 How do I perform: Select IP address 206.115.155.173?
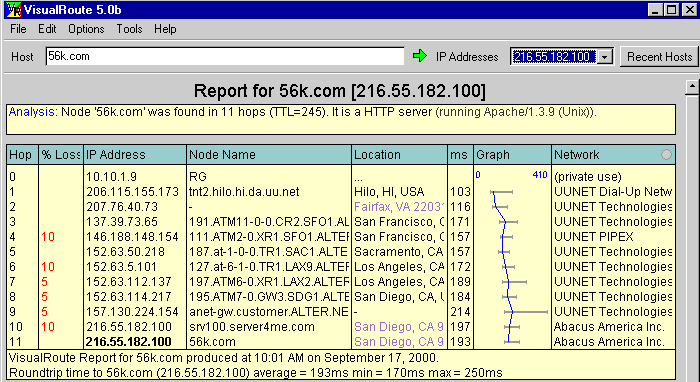[133, 192]
